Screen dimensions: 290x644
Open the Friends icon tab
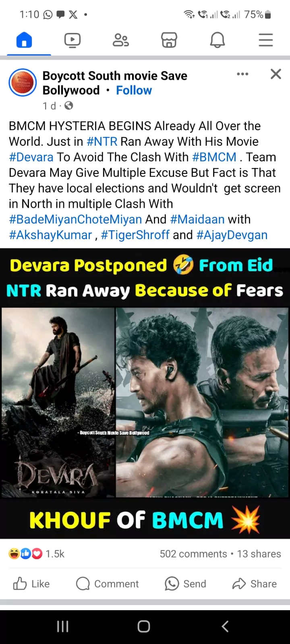point(120,40)
